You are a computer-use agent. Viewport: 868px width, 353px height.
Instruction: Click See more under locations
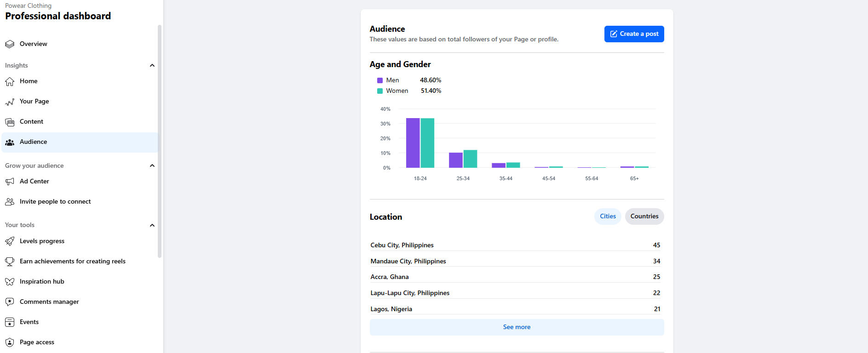(x=517, y=327)
